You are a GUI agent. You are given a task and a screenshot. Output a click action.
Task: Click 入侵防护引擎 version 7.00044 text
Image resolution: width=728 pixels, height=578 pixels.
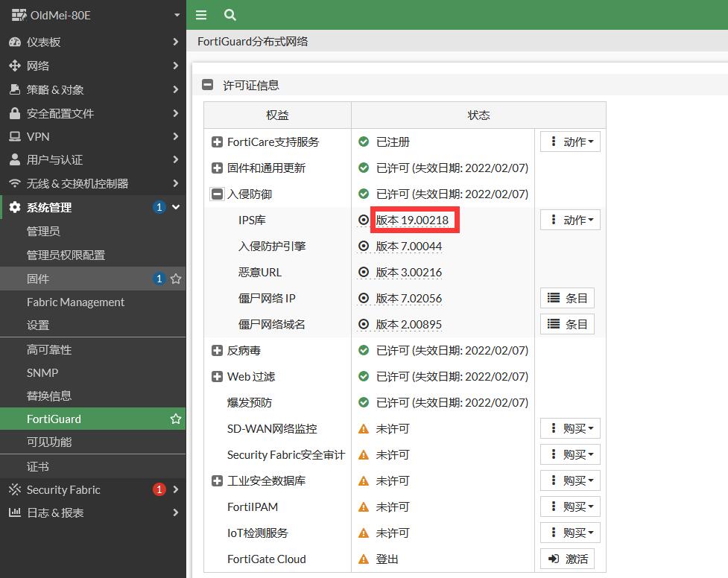click(x=408, y=246)
